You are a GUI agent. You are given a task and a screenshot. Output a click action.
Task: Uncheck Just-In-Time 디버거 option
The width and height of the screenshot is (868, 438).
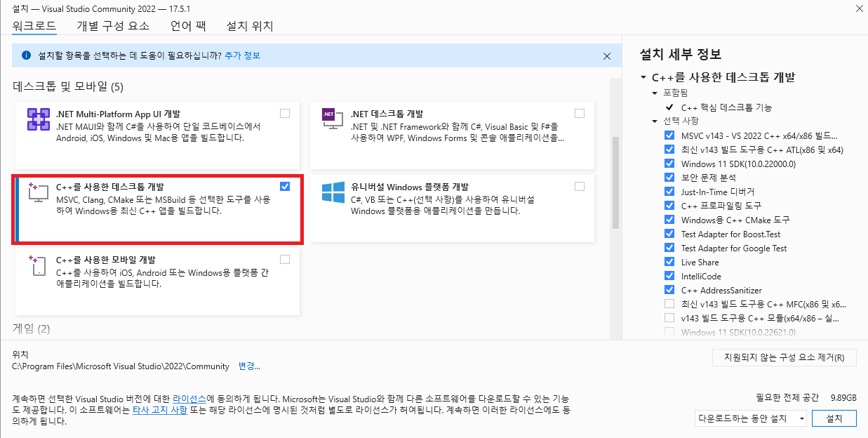[669, 192]
